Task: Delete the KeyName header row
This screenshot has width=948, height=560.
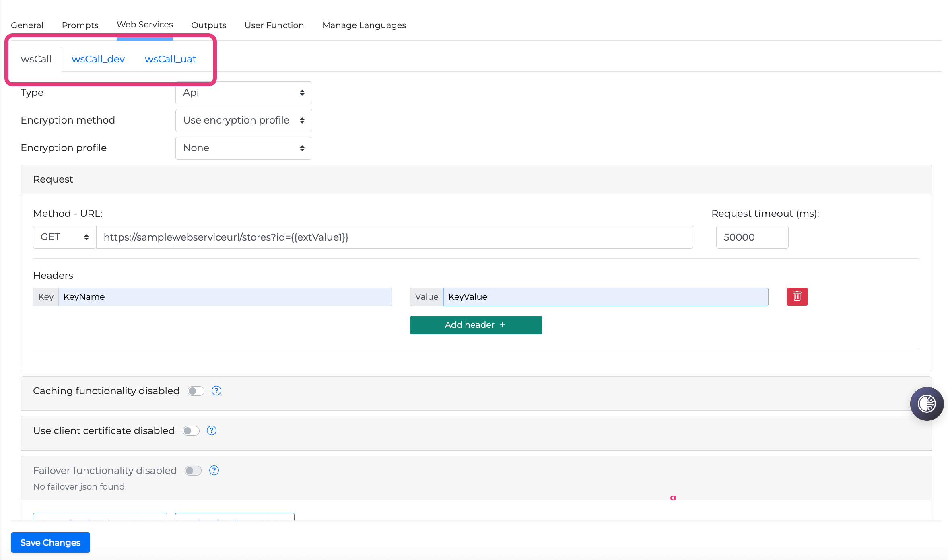Action: coord(797,297)
